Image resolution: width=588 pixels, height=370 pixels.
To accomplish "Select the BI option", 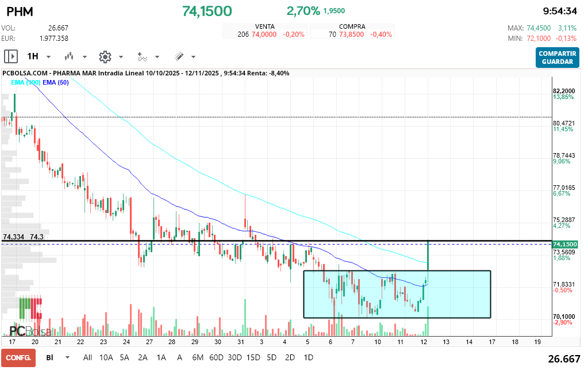I will coord(49,357).
